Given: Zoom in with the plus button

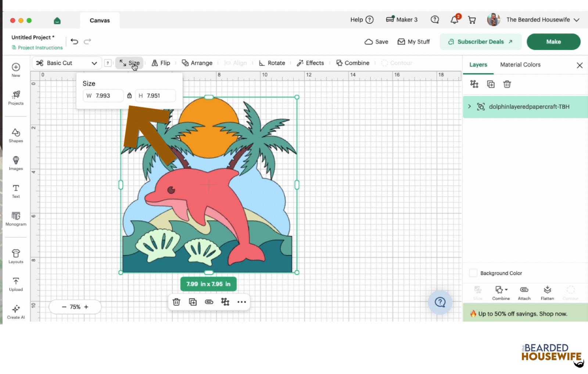Looking at the screenshot, I should click(x=86, y=307).
